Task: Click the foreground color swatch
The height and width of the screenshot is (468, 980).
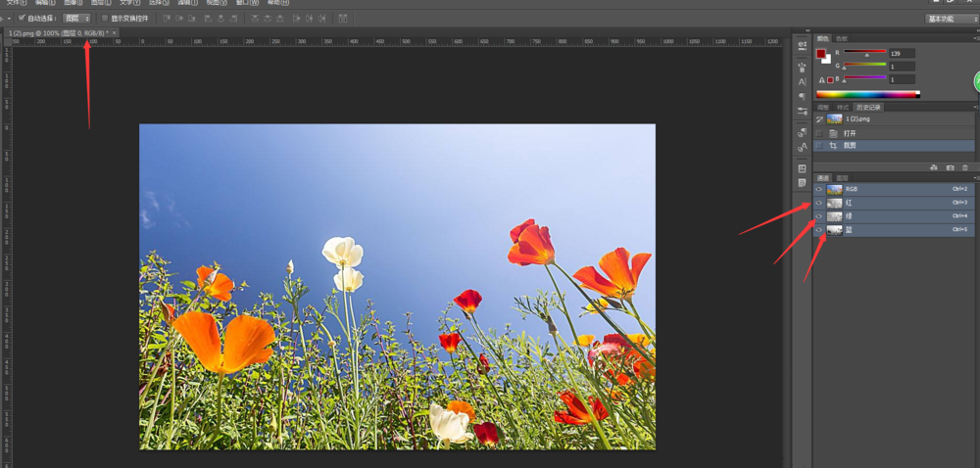Action: coord(821,54)
